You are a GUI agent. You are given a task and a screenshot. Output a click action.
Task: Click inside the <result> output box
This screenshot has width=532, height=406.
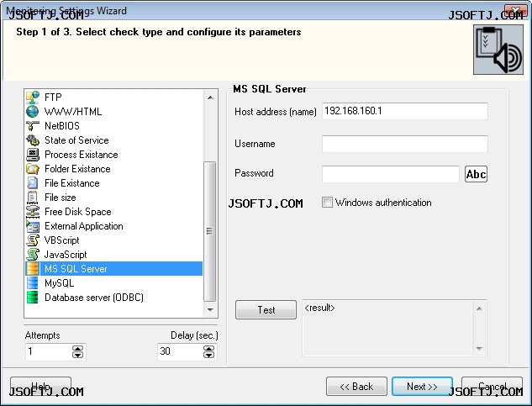pos(387,328)
